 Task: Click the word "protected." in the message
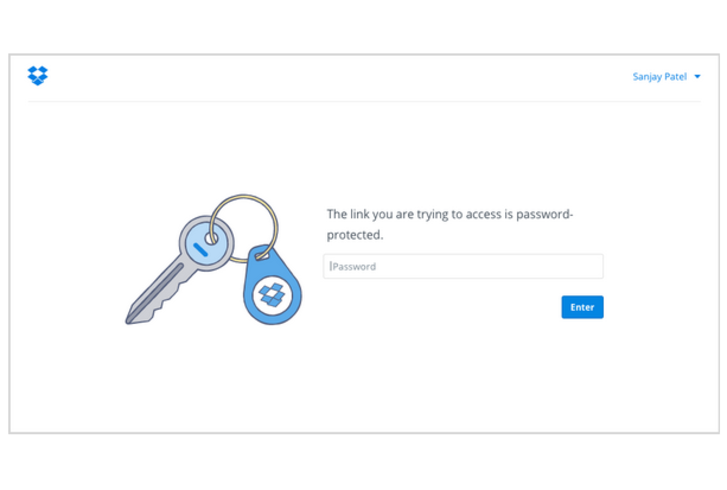pos(356,236)
